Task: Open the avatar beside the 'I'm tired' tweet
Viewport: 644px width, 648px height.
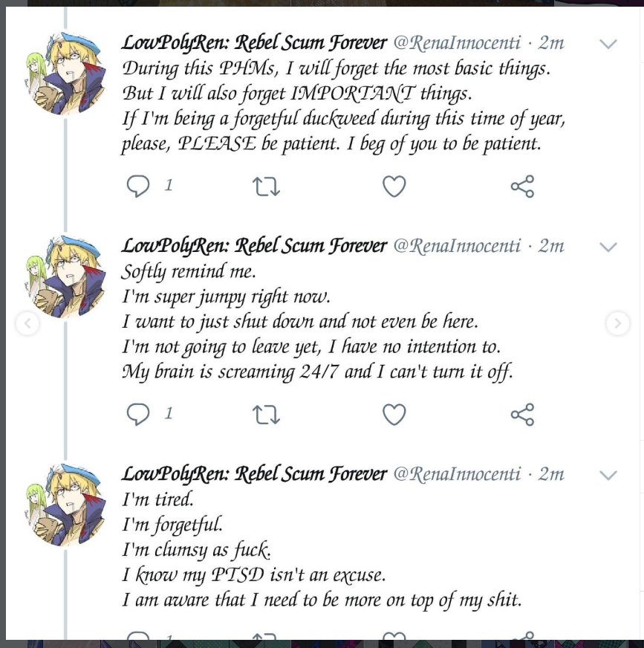Action: [x=65, y=505]
